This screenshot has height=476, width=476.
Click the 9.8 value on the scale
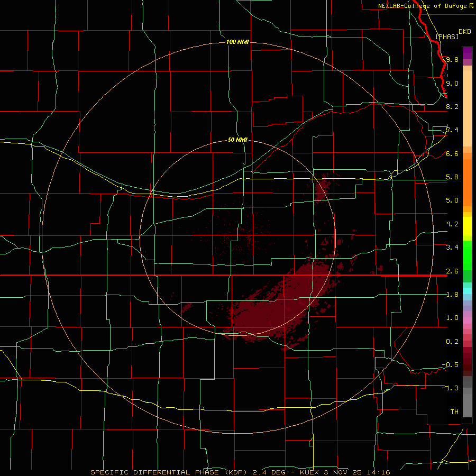pos(452,59)
